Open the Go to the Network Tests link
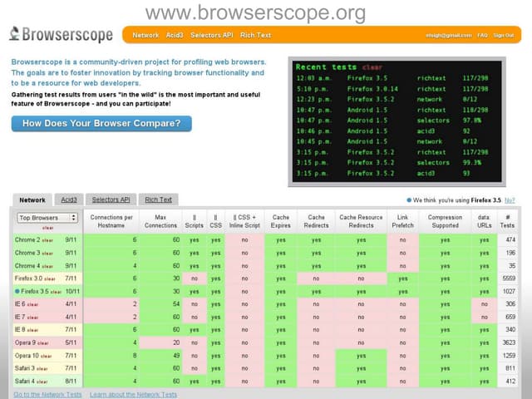Viewport: 532px width, 399px height. pos(47,394)
